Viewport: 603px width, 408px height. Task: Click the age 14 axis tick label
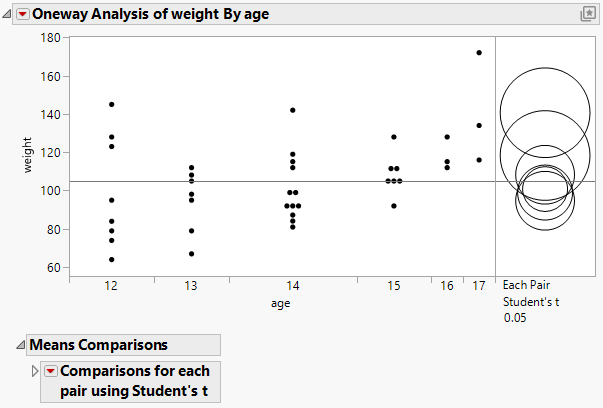click(293, 286)
